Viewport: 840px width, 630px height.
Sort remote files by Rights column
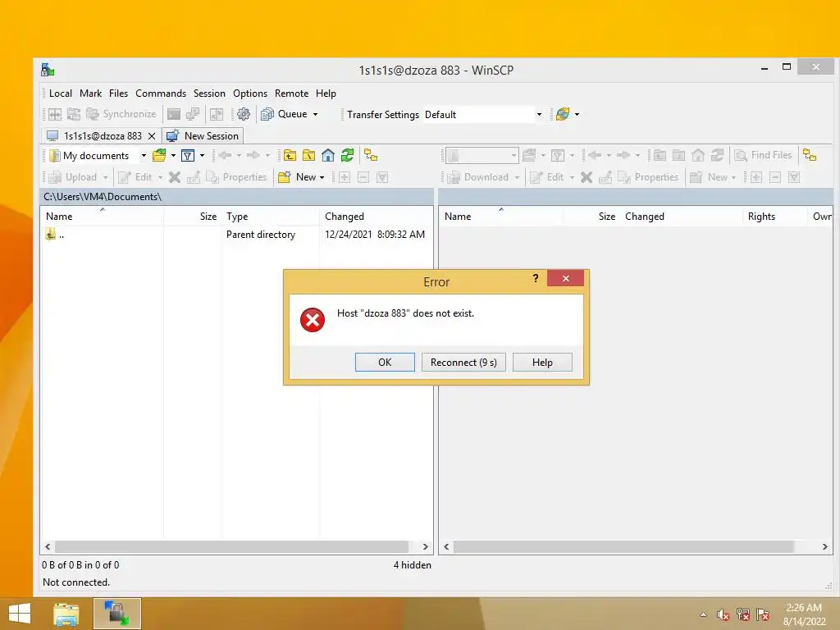pyautogui.click(x=774, y=217)
